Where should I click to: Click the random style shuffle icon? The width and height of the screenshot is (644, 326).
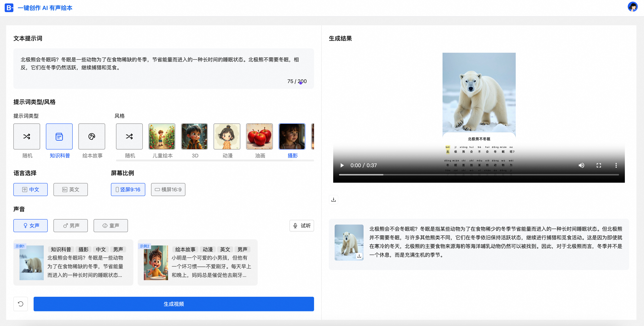tap(129, 136)
